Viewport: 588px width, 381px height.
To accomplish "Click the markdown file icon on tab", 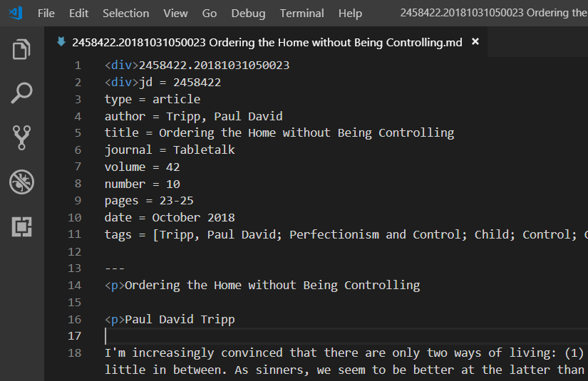I will coord(61,41).
